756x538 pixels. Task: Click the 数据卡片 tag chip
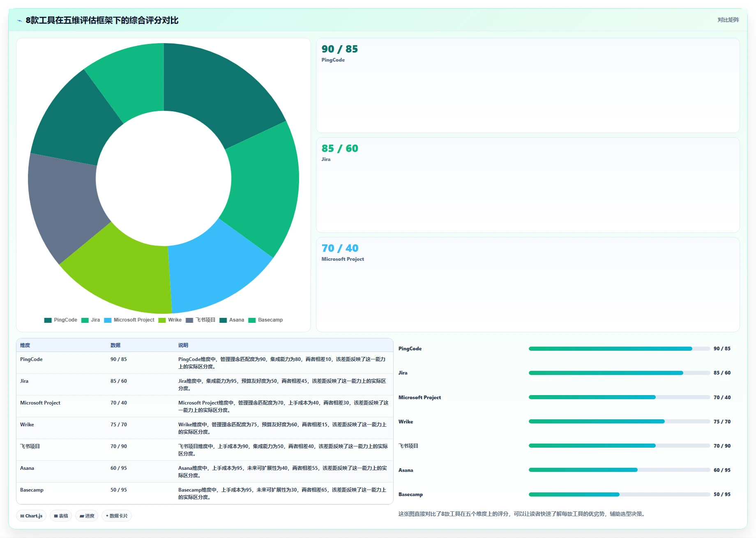click(117, 516)
